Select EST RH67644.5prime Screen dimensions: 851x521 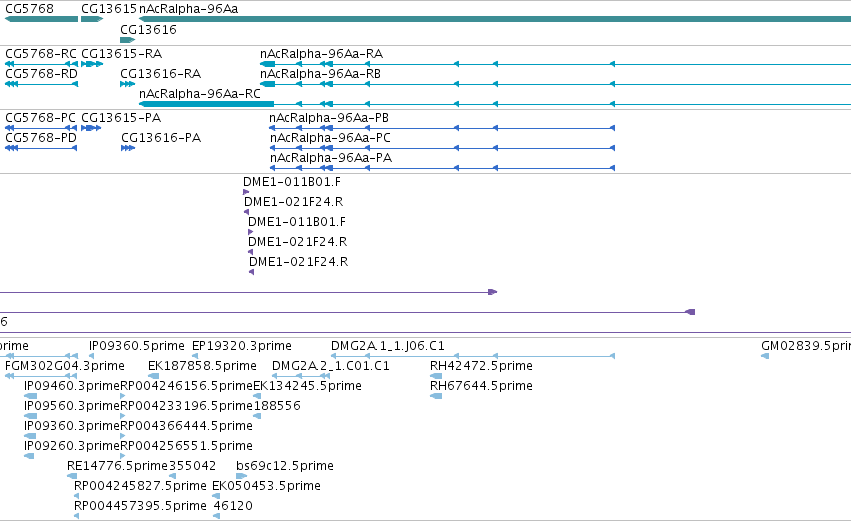coord(481,386)
